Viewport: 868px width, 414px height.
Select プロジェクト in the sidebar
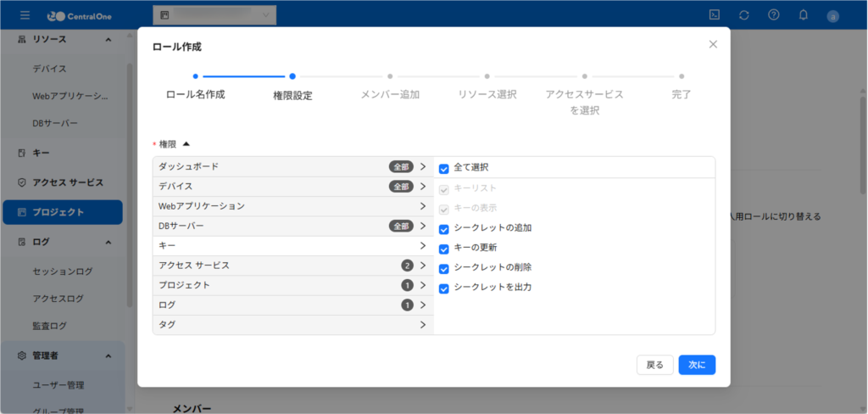tap(63, 212)
